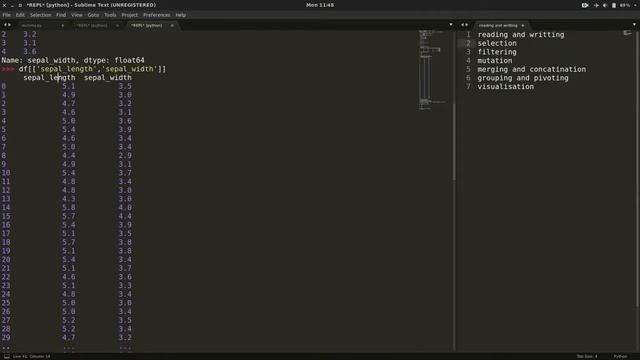Close the first file tab on the left
The height and width of the screenshot is (360, 640).
[62, 25]
